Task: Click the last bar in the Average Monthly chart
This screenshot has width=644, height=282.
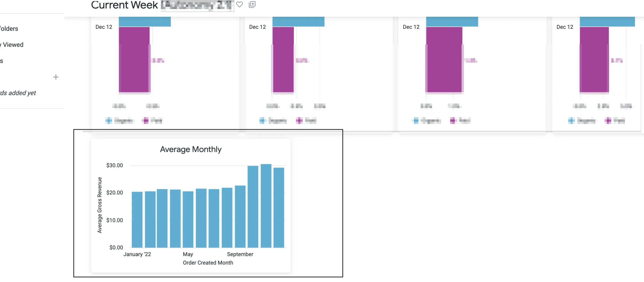Action: pyautogui.click(x=279, y=208)
